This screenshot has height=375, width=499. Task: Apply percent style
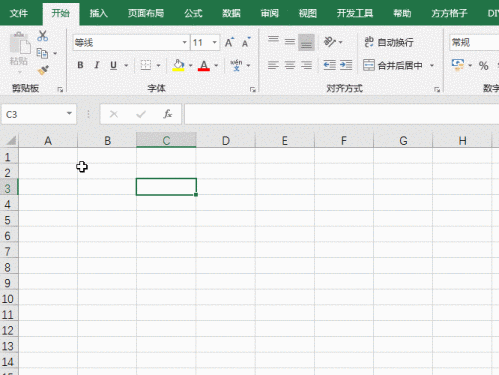(483, 65)
